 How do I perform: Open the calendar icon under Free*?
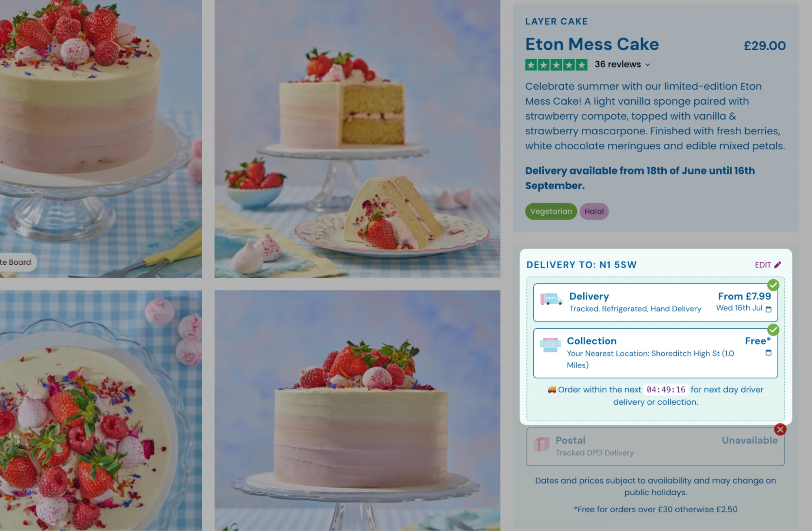768,353
